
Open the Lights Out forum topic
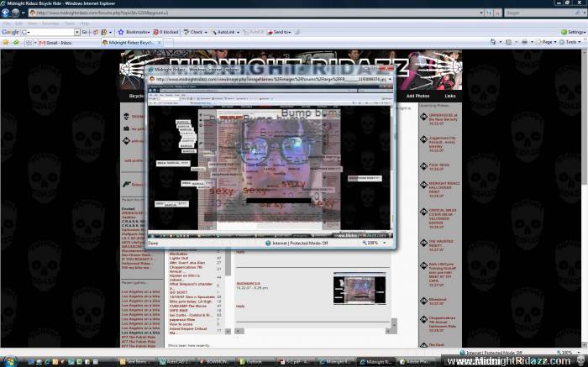(x=178, y=259)
